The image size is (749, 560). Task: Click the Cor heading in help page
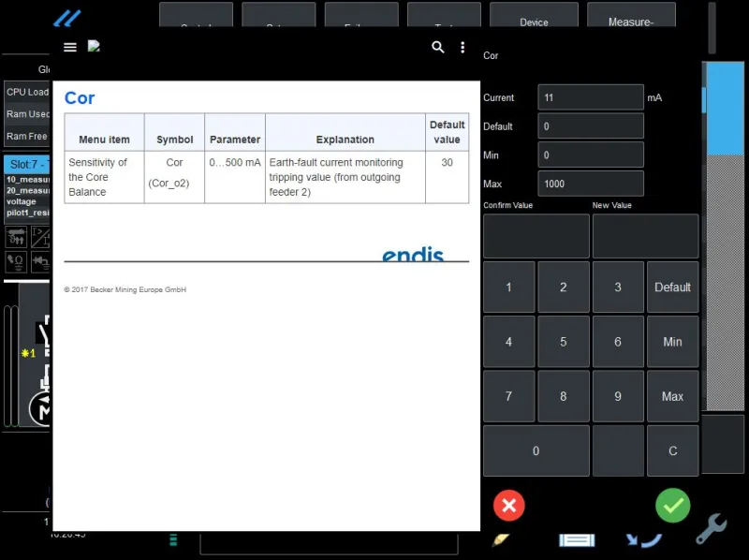click(x=80, y=98)
